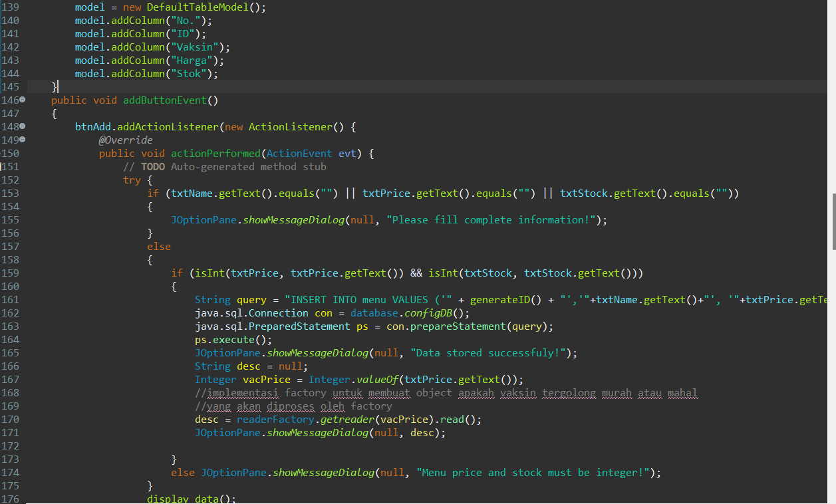Click the "ID" string on line 141

click(183, 34)
